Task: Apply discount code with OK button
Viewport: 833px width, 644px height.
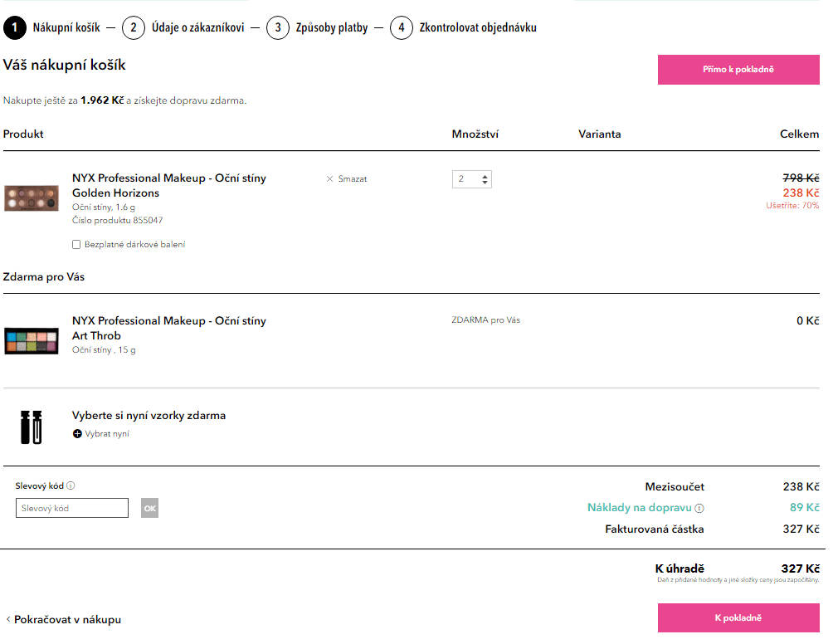Action: 150,508
